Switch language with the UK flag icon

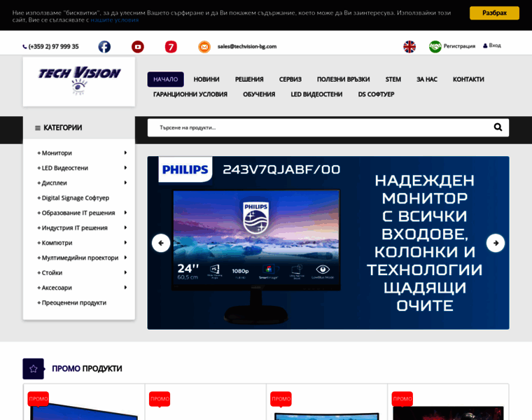[409, 46]
